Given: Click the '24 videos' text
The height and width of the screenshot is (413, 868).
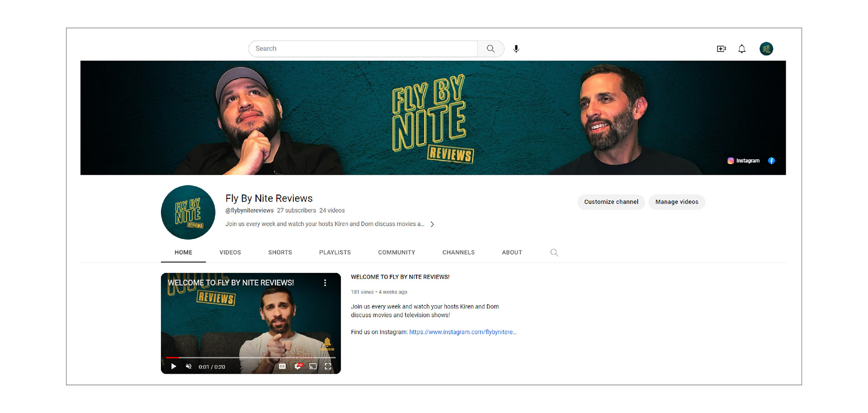Looking at the screenshot, I should click(x=332, y=211).
